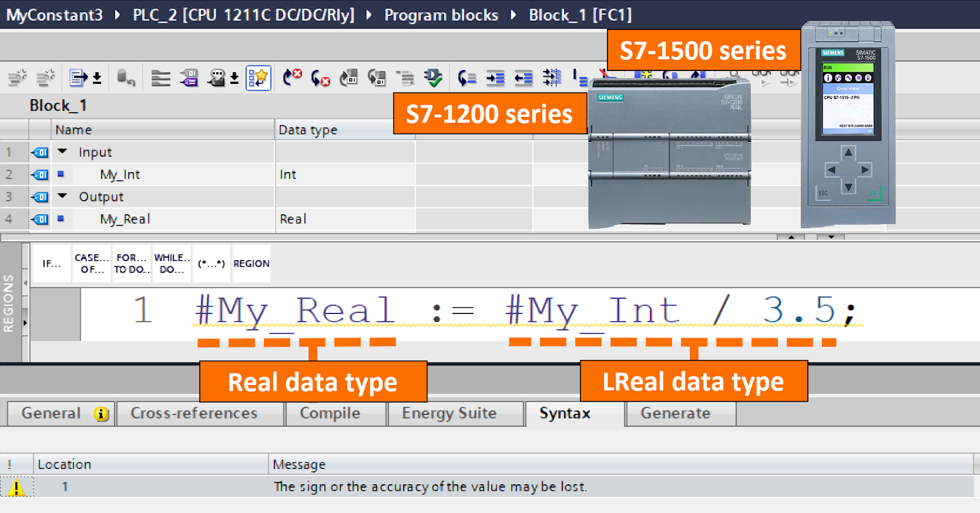
Task: Insert a CASE OF statement snippet
Action: point(92,264)
